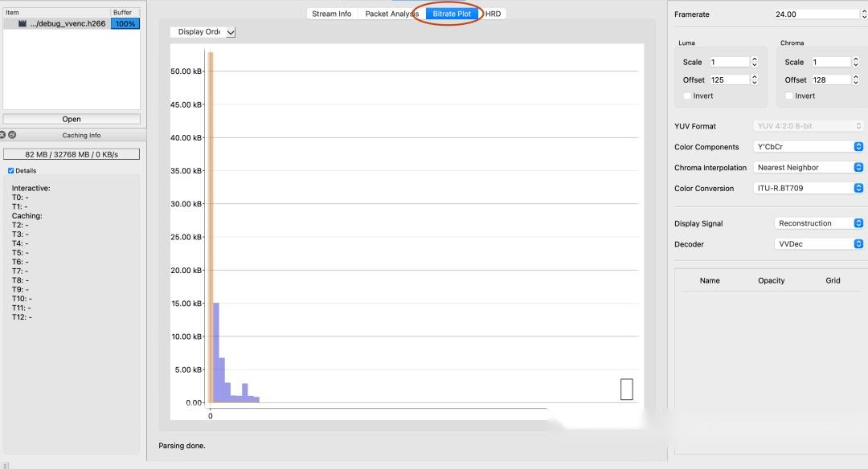Open the Color Components Y'CbCr dropdown
Image resolution: width=868 pixels, height=469 pixels.
click(x=809, y=146)
